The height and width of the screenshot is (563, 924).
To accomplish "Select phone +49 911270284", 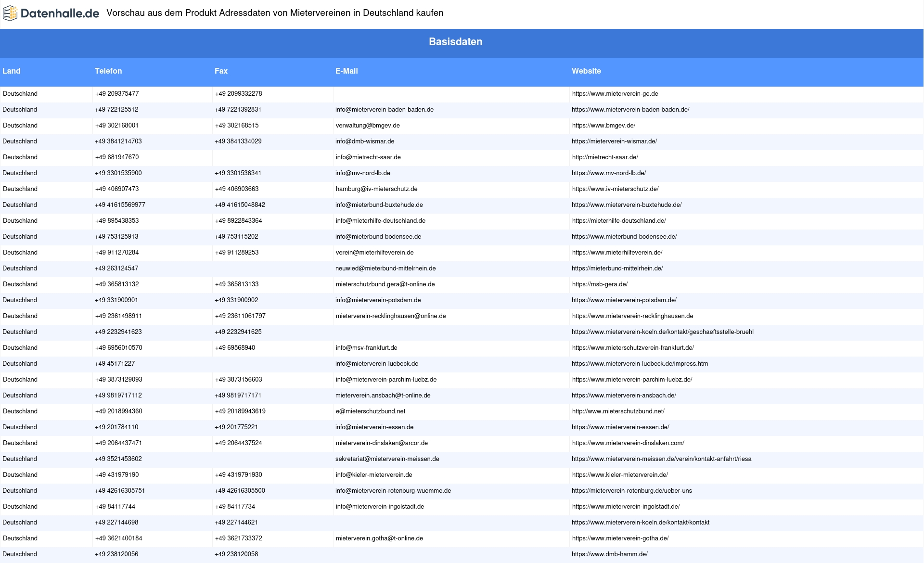I will [117, 253].
